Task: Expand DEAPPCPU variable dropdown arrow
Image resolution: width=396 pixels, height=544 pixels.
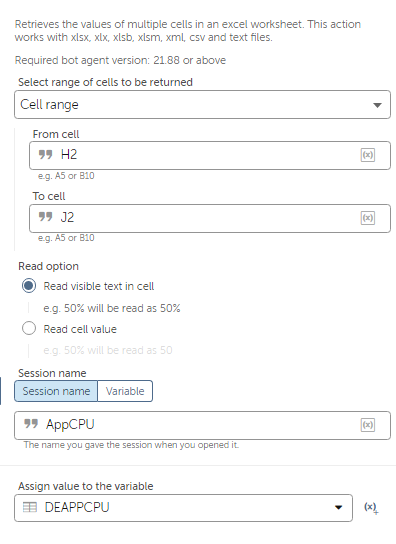Action: [x=338, y=508]
